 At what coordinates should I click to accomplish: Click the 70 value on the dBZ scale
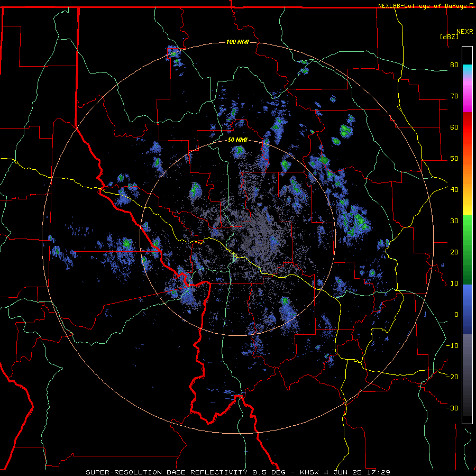(454, 96)
